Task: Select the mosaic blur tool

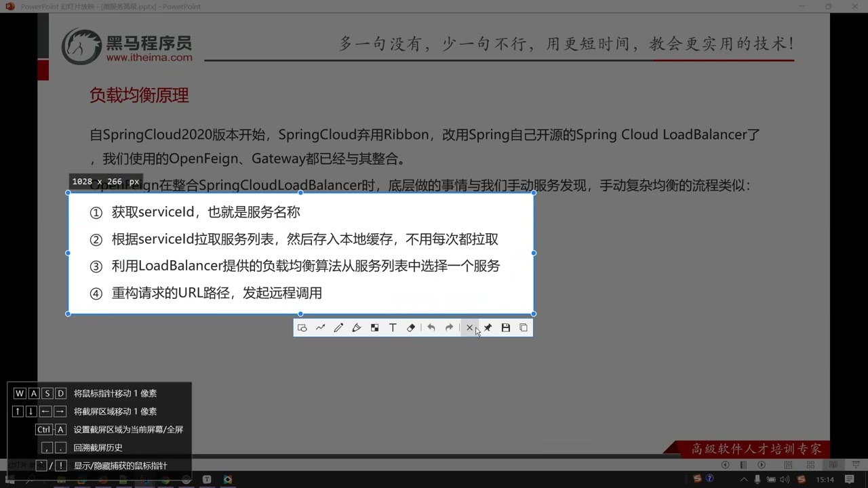Action: click(x=374, y=328)
